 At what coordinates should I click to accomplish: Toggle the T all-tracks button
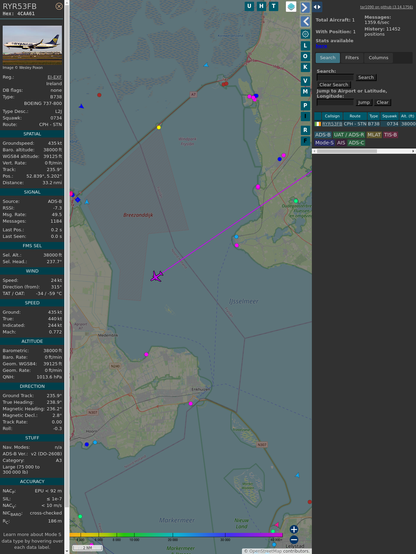click(273, 6)
